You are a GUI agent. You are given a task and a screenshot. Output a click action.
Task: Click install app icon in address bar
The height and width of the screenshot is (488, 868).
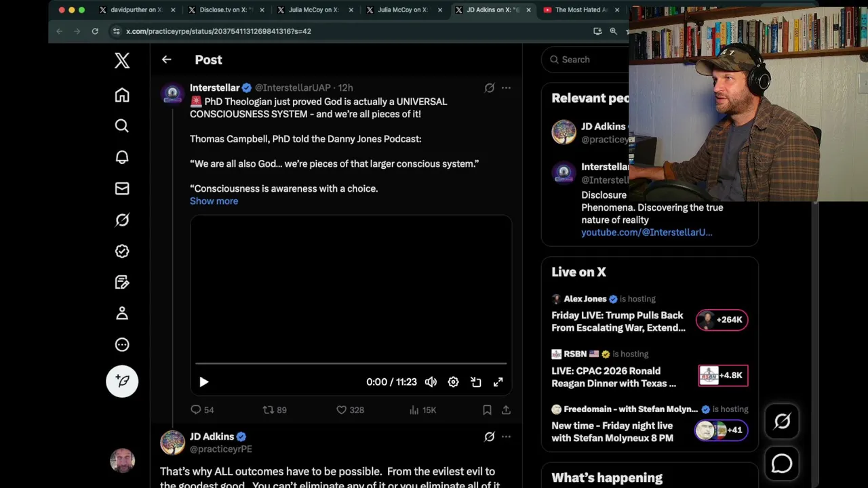point(597,31)
